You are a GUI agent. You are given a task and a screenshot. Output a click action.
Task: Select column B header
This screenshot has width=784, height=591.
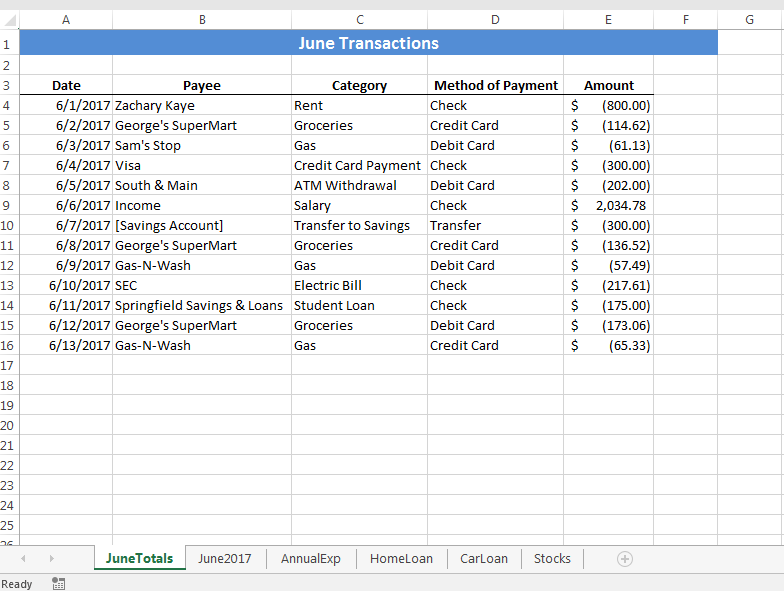coord(202,20)
